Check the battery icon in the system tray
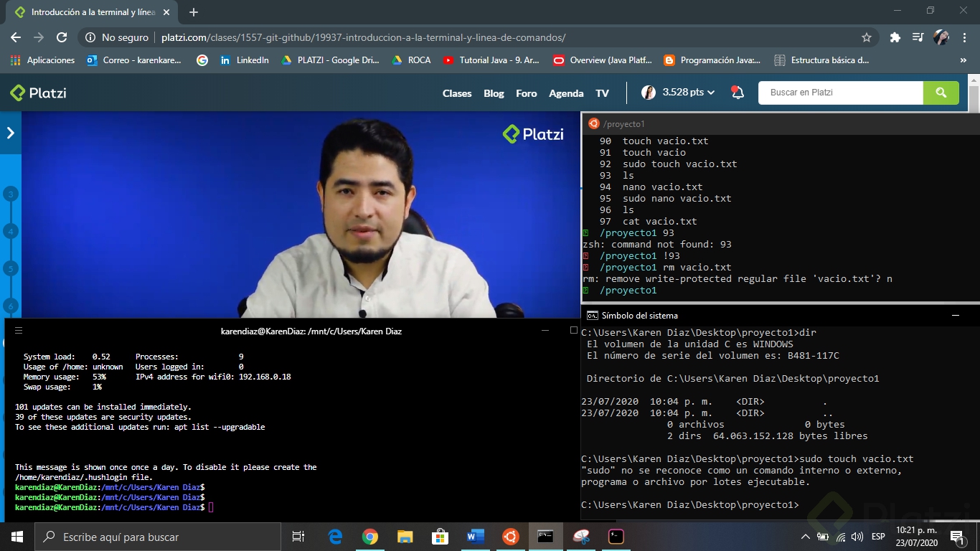 click(823, 537)
